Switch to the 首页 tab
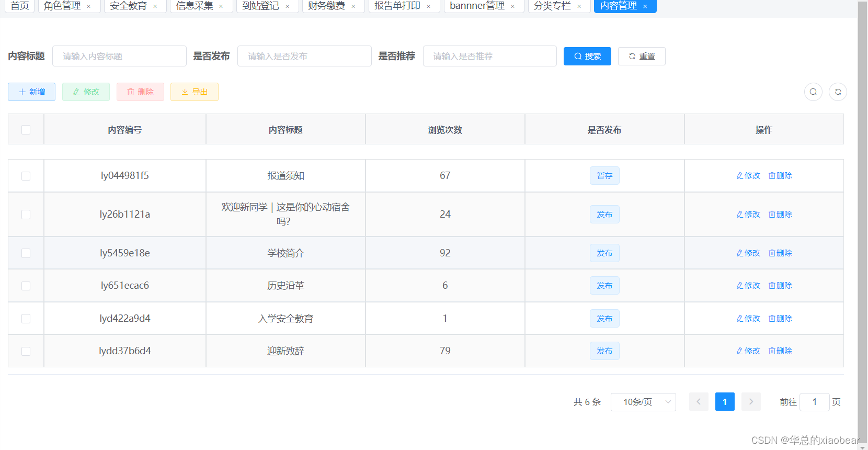 point(20,6)
